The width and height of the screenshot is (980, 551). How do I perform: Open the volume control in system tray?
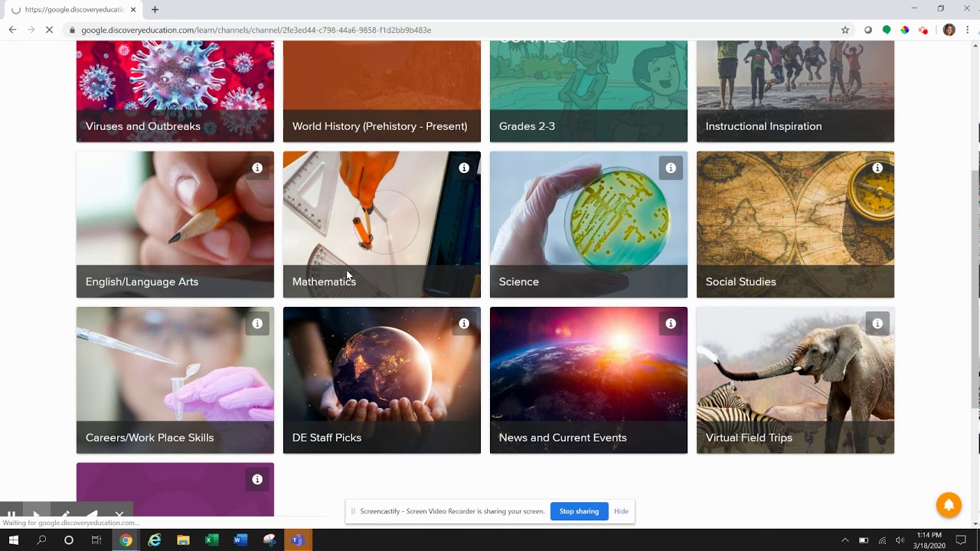(900, 540)
